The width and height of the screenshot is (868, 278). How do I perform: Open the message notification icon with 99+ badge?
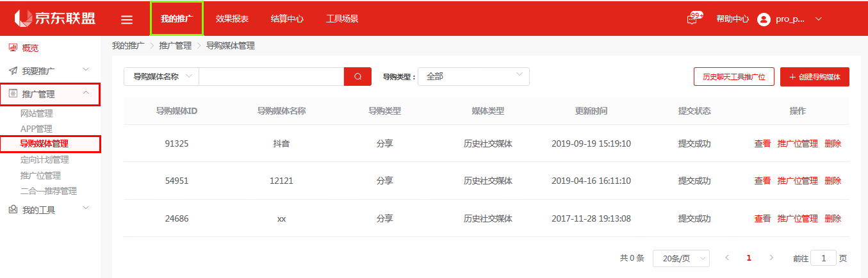click(693, 19)
